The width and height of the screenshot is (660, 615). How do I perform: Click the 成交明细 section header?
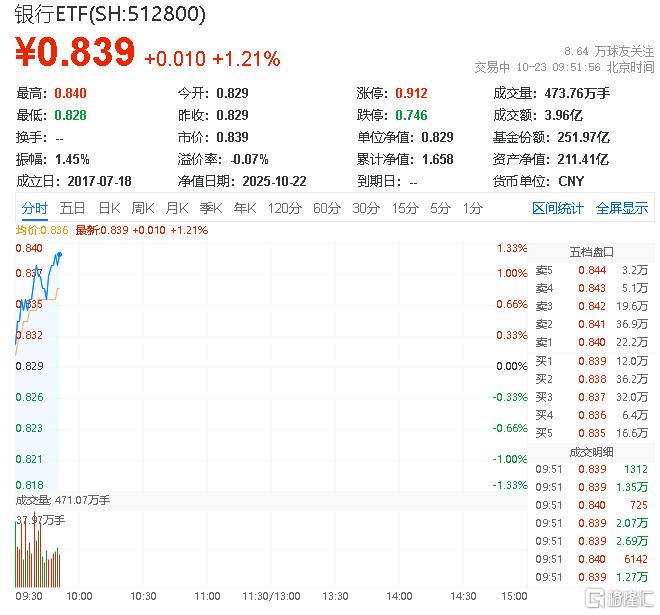pos(591,451)
